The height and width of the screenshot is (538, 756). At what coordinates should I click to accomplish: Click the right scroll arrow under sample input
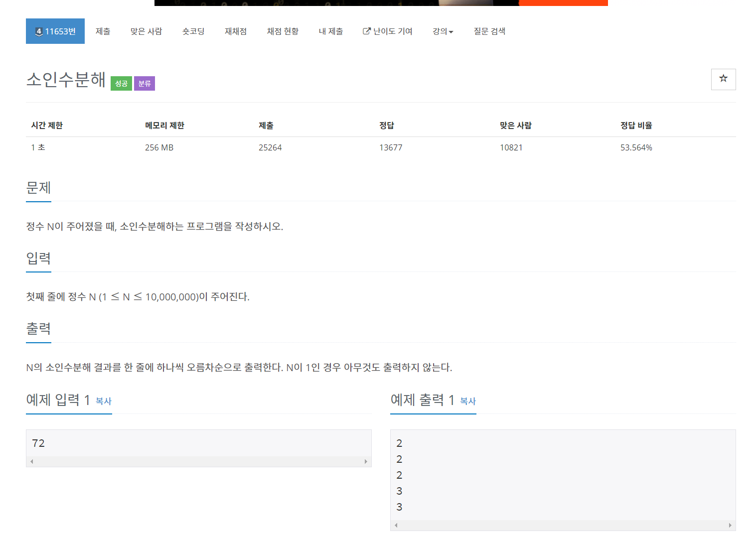366,462
